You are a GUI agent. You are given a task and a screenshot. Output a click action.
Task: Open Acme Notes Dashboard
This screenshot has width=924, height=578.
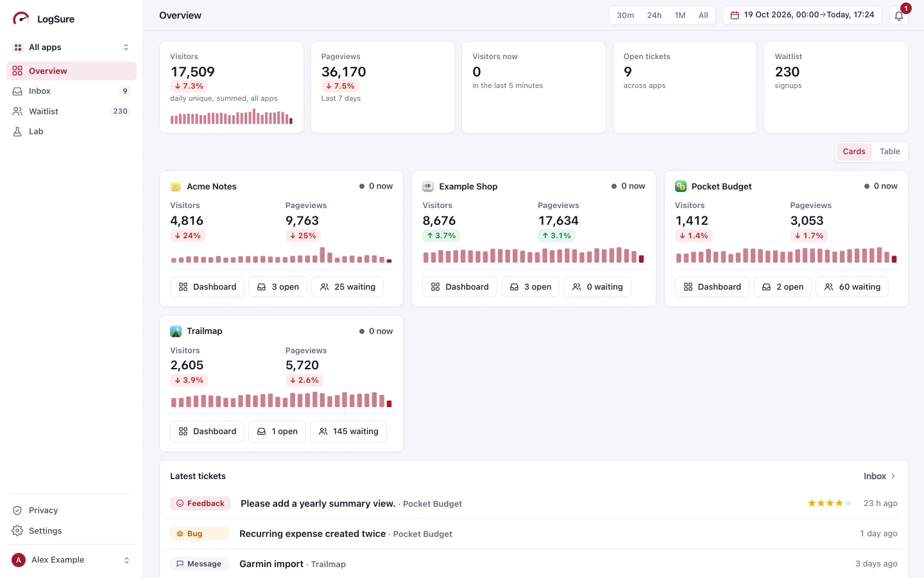coord(207,287)
